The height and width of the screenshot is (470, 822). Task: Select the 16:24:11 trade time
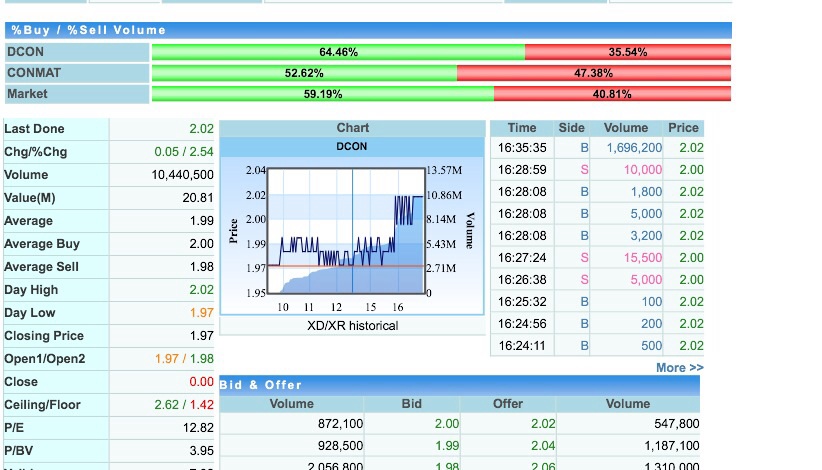pyautogui.click(x=522, y=346)
